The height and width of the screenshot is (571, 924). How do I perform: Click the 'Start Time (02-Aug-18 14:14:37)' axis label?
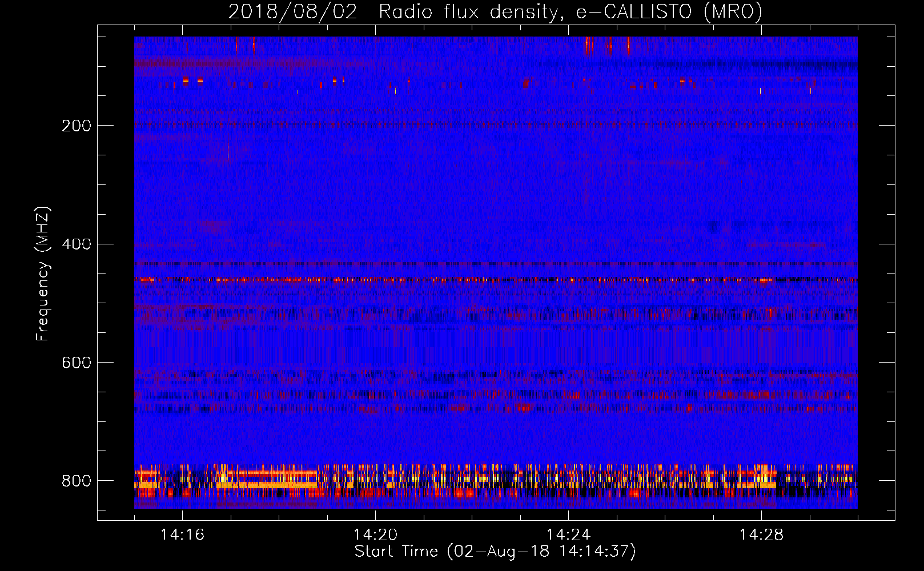495,552
